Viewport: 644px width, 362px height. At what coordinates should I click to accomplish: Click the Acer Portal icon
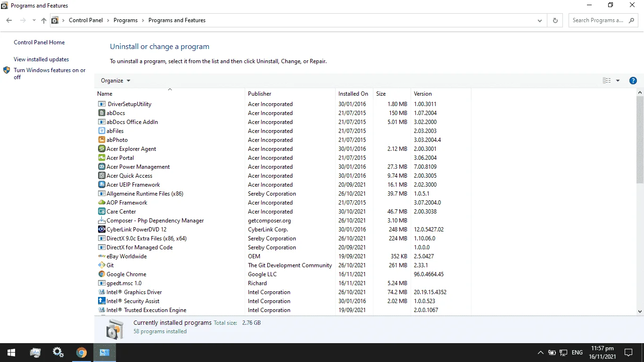pyautogui.click(x=101, y=158)
